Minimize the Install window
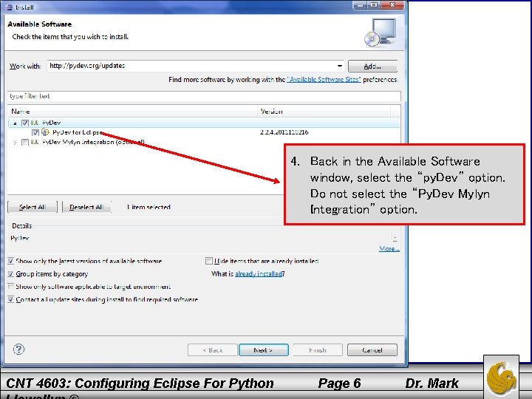The height and width of the screenshot is (399, 532). pos(360,4)
